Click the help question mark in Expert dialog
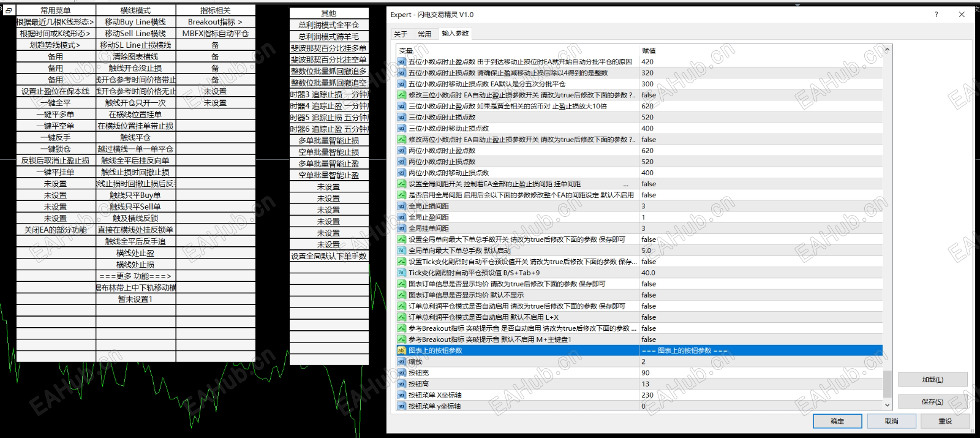Image resolution: width=980 pixels, height=438 pixels. pyautogui.click(x=936, y=15)
